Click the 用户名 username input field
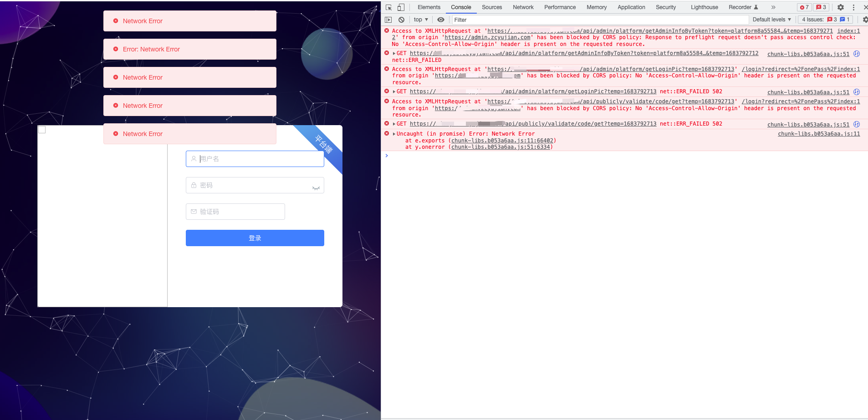 pos(255,159)
